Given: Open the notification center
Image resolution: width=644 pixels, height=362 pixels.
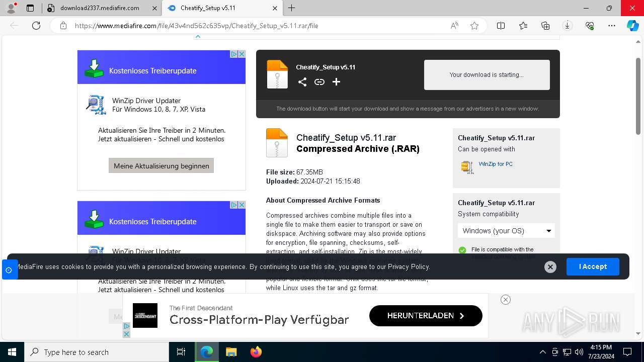Looking at the screenshot, I should click(627, 352).
